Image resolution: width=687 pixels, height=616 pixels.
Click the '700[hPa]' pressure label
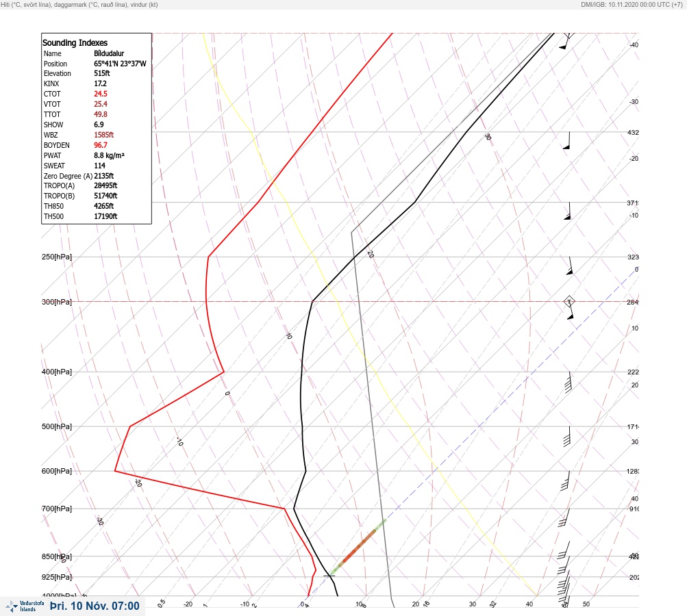pyautogui.click(x=57, y=509)
